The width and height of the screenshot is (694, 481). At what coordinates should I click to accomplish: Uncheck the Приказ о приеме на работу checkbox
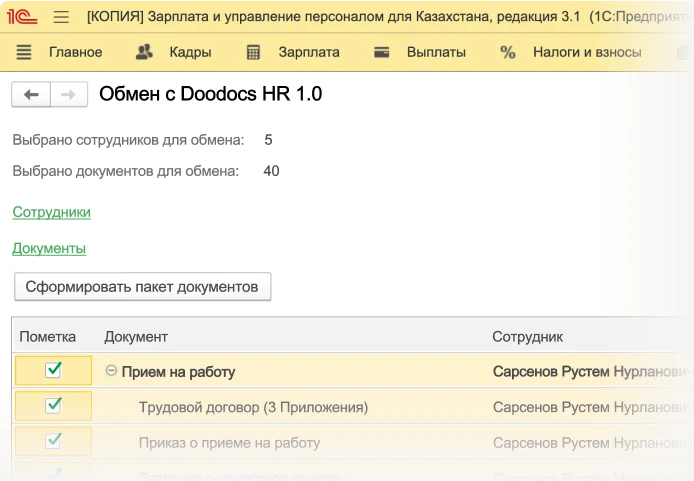coord(53,440)
